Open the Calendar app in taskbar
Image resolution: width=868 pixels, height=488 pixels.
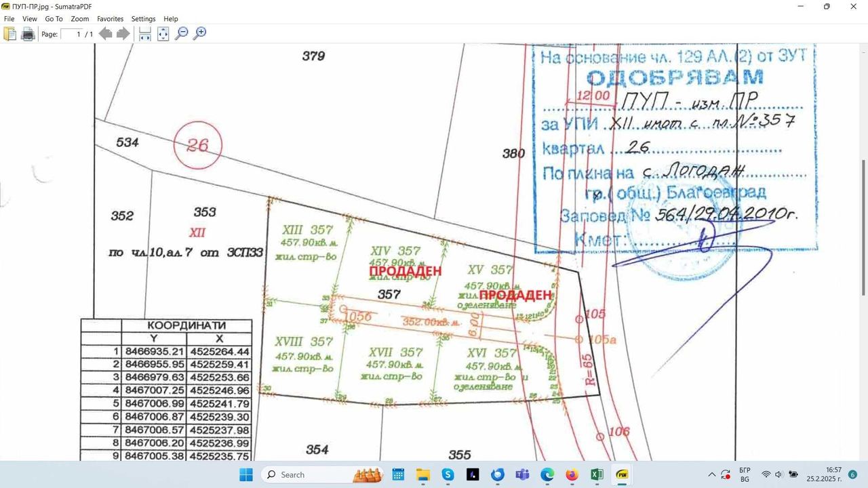point(398,474)
